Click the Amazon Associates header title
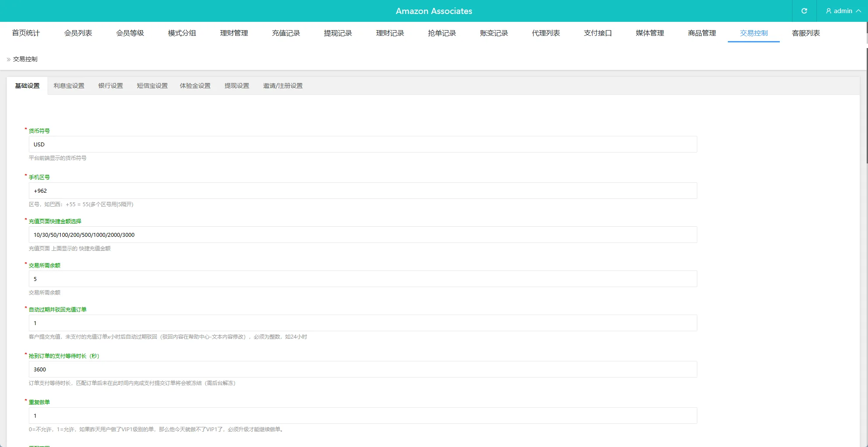868x447 pixels. coord(434,11)
